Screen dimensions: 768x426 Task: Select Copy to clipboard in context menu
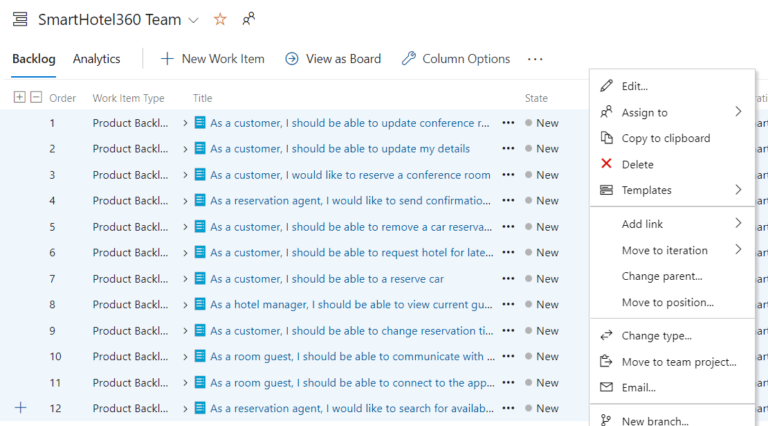[665, 138]
